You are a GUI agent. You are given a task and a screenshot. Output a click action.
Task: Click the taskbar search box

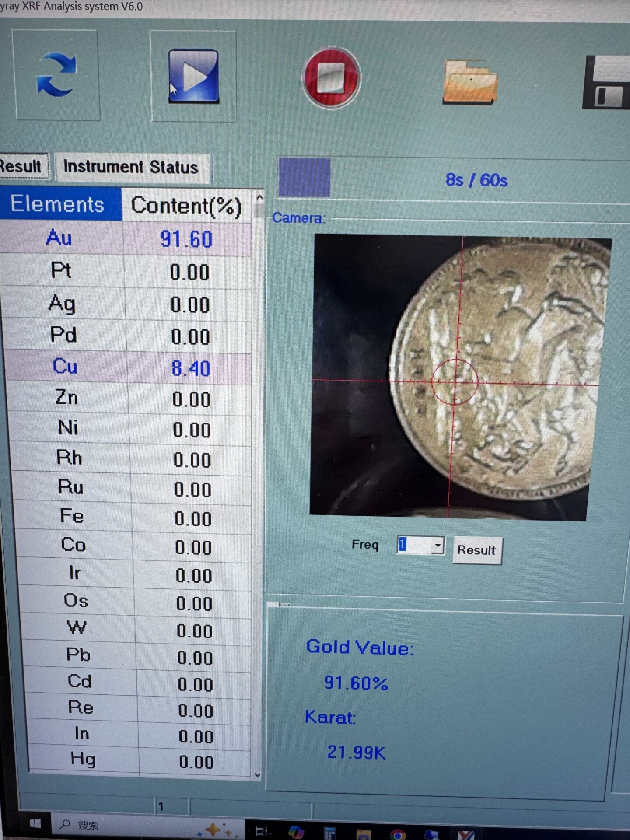point(131,825)
